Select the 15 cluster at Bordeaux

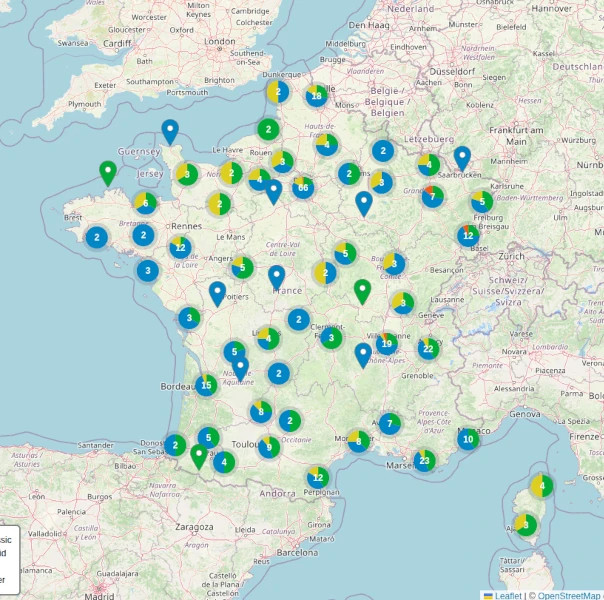coord(206,385)
